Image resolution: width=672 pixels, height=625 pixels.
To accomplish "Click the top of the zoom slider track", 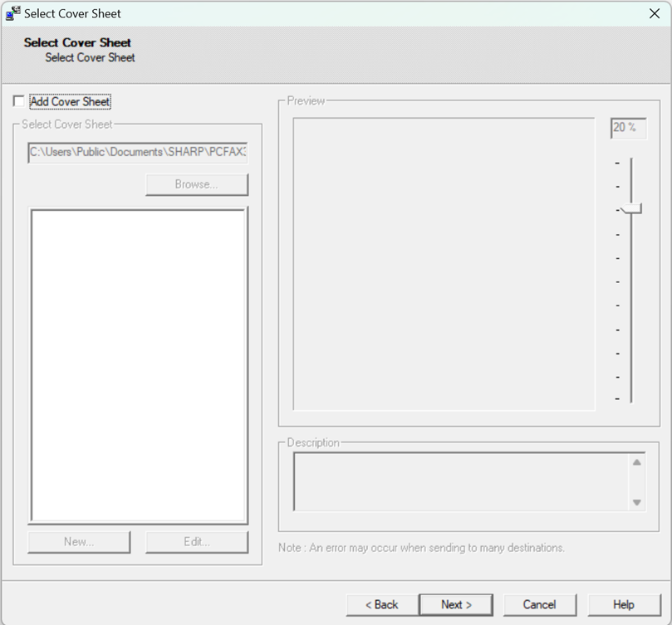I will point(631,163).
